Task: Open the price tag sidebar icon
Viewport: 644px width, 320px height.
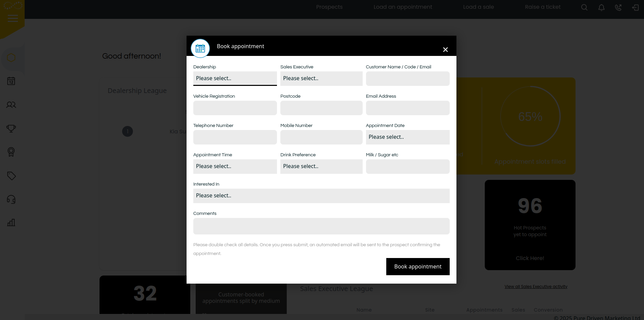Action: pos(11,176)
